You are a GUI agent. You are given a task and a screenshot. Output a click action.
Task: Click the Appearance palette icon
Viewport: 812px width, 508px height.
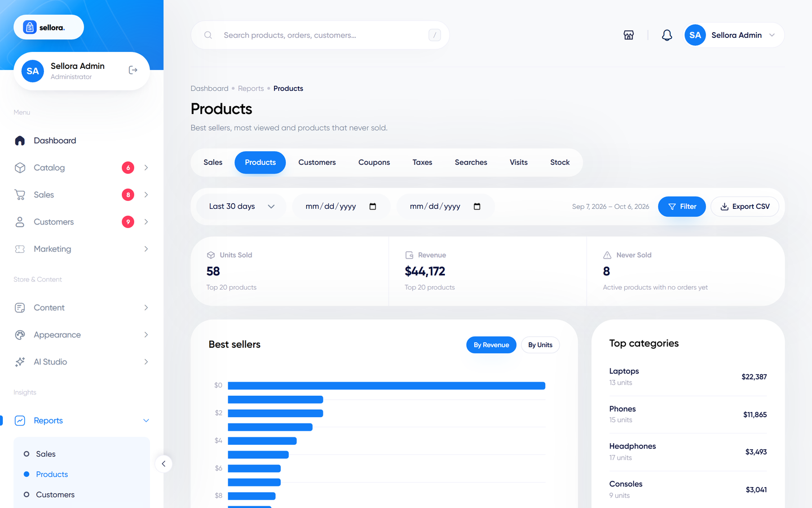click(x=20, y=335)
